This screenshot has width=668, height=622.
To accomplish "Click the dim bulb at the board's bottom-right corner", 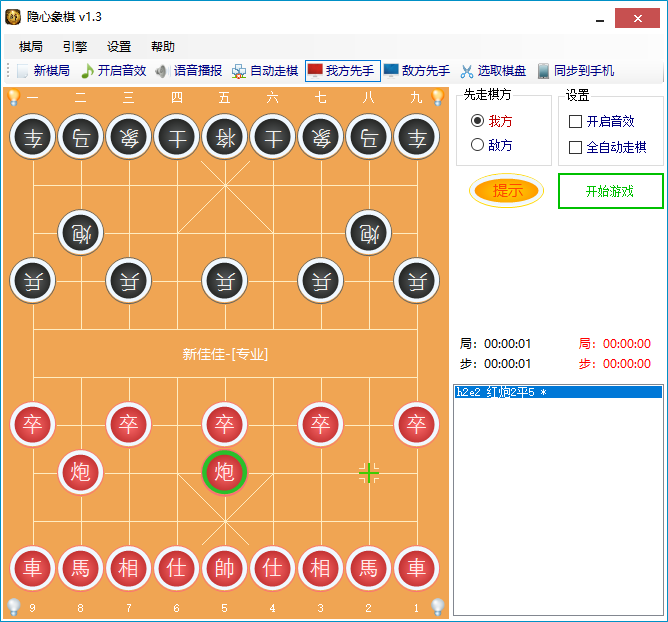I will pos(438,607).
